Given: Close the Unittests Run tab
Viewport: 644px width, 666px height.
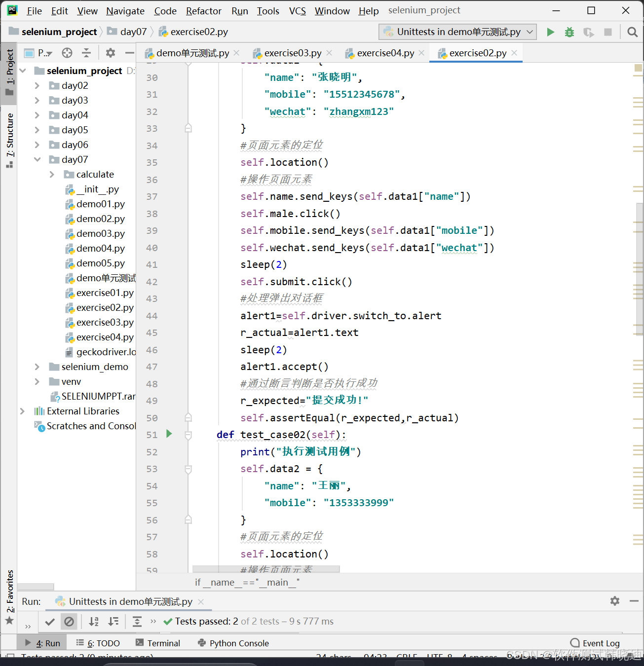Looking at the screenshot, I should pyautogui.click(x=201, y=601).
